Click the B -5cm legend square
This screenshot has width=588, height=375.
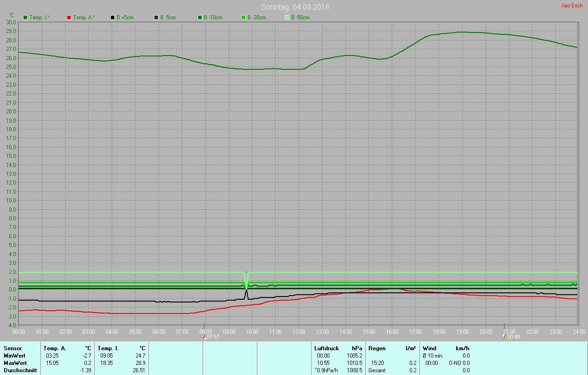[x=156, y=17]
